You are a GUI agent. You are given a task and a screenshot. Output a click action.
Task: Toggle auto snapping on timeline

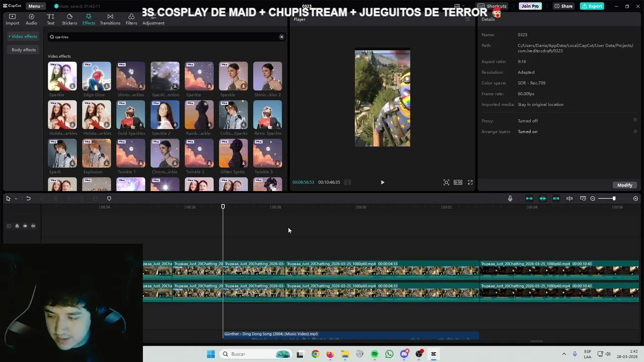(x=543, y=199)
